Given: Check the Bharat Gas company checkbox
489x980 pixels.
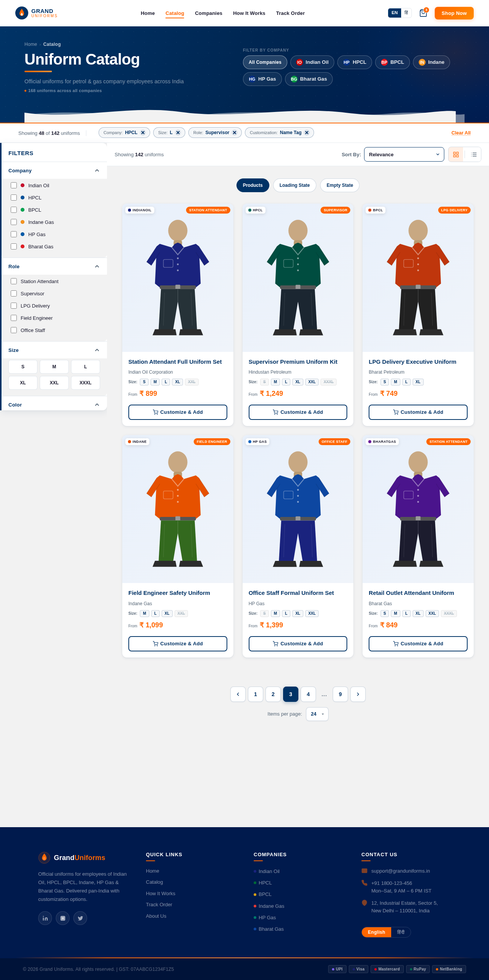Looking at the screenshot, I should point(14,246).
